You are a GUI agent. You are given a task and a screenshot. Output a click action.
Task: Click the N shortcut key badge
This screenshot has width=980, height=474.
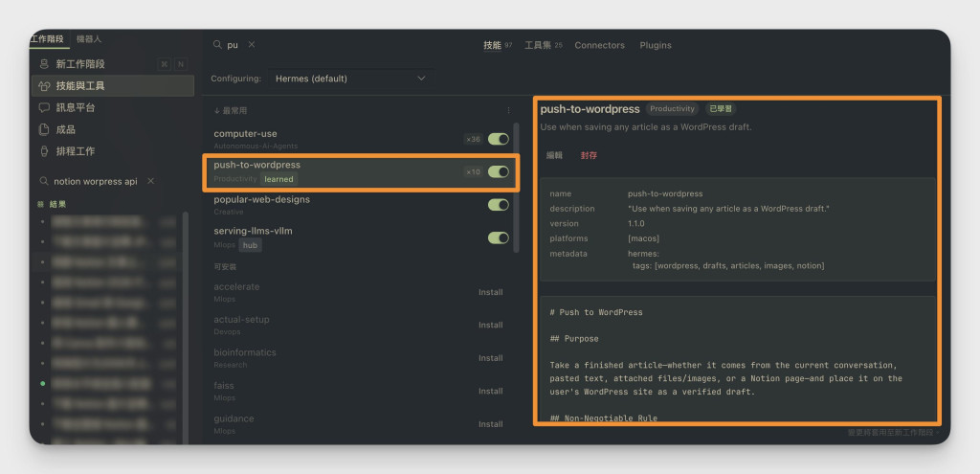(x=180, y=64)
